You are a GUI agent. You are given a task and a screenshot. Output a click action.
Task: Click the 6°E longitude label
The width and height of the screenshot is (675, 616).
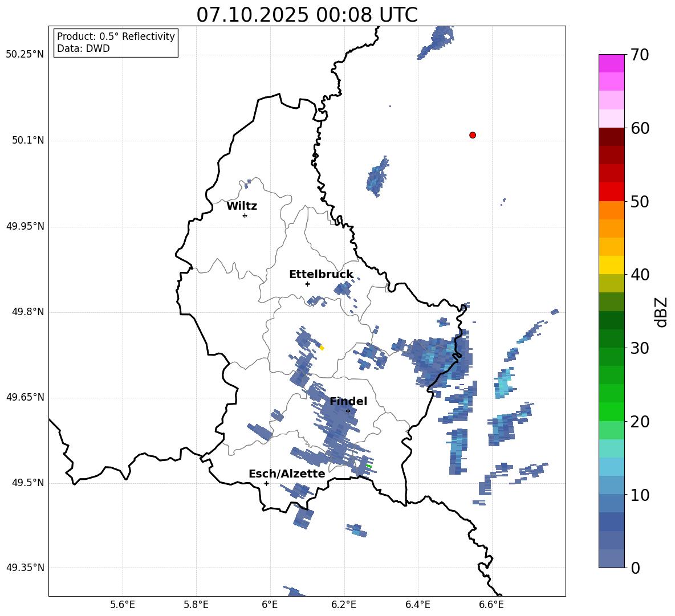pos(270,605)
